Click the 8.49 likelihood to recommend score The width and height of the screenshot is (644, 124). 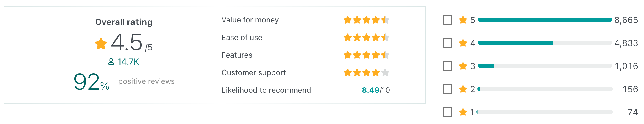[x=370, y=90]
